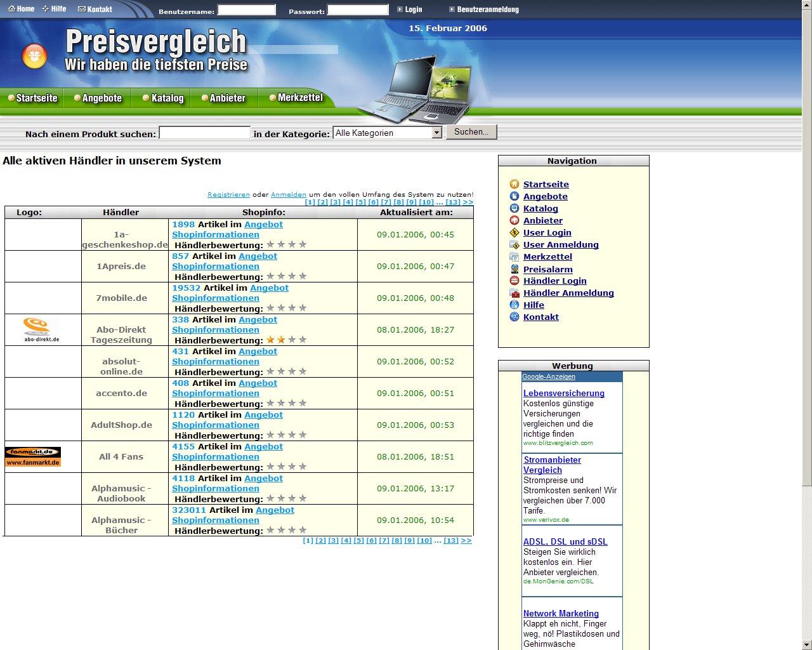The width and height of the screenshot is (812, 650).
Task: Click the absolut-online.de shop name
Action: (x=121, y=366)
